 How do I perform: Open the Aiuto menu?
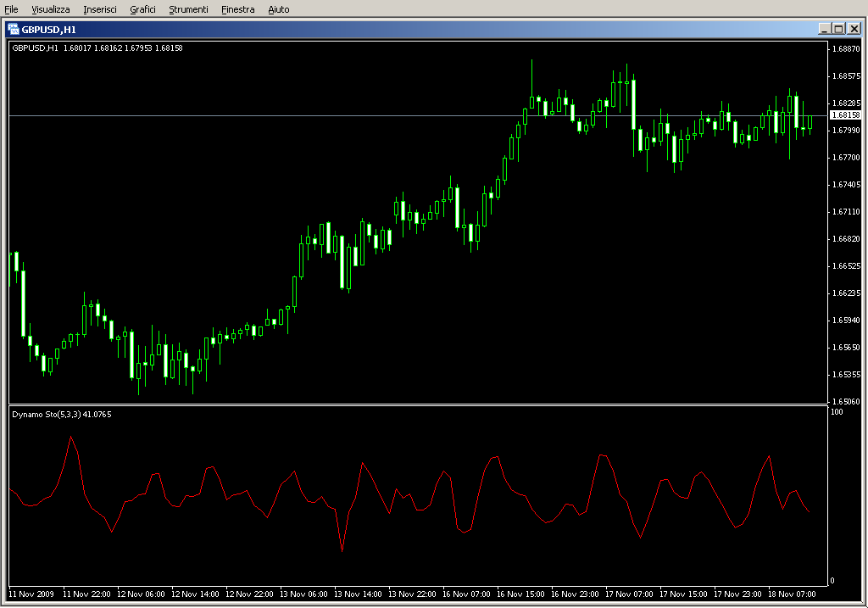278,9
